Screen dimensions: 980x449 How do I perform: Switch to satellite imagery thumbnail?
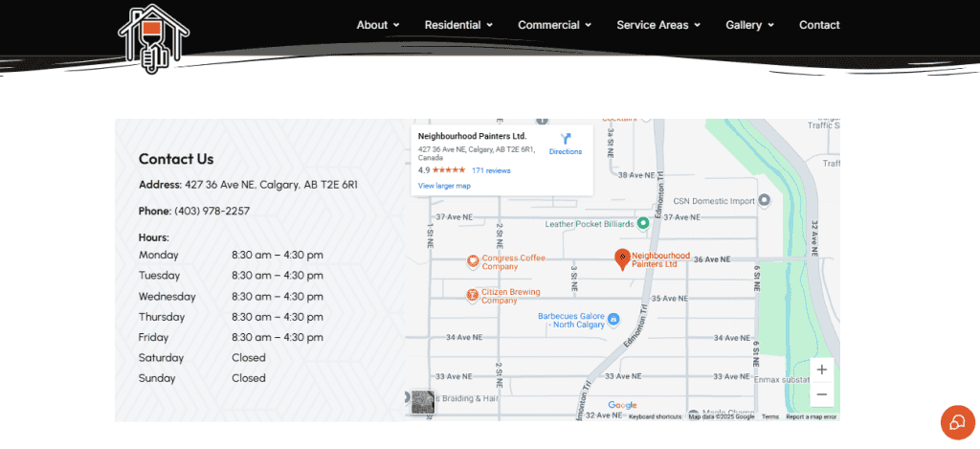pos(422,402)
